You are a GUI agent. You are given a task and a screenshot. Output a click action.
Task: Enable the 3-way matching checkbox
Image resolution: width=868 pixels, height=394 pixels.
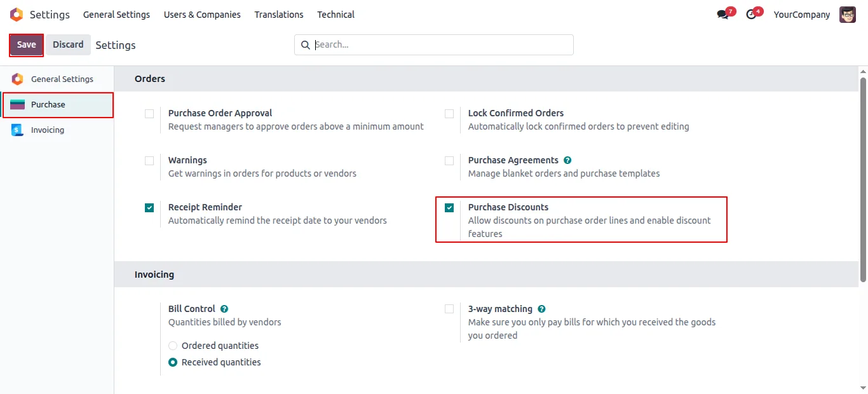(x=449, y=309)
